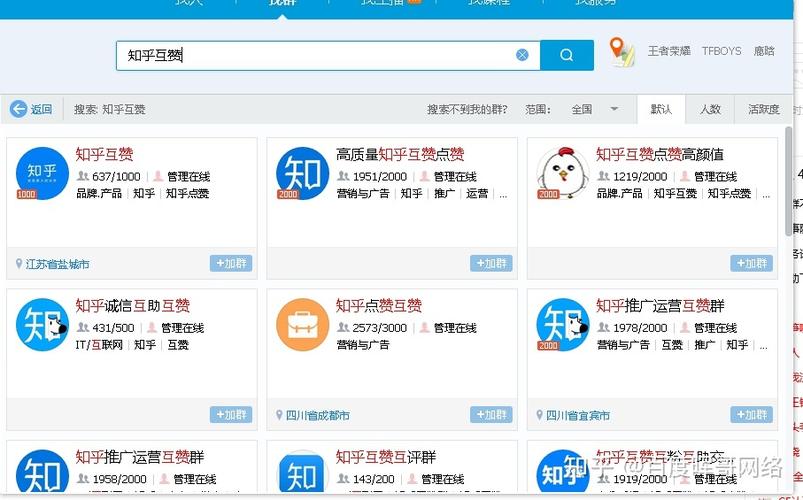Open the 范围 全国 dropdown arrow
The width and height of the screenshot is (803, 500).
[x=614, y=109]
